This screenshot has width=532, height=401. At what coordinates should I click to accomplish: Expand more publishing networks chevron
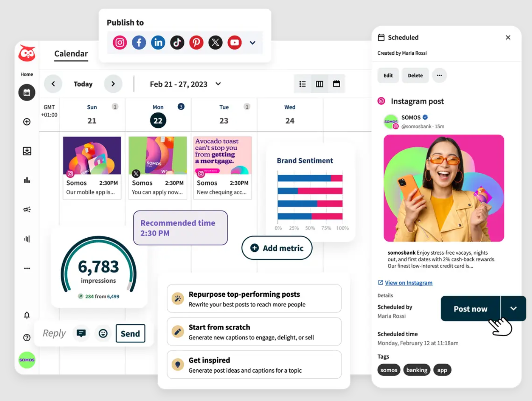pos(253,42)
